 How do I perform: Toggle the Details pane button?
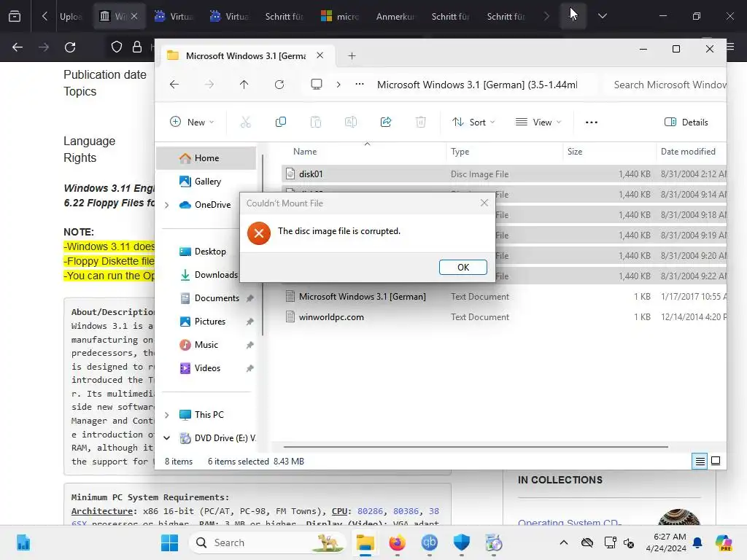coord(686,122)
